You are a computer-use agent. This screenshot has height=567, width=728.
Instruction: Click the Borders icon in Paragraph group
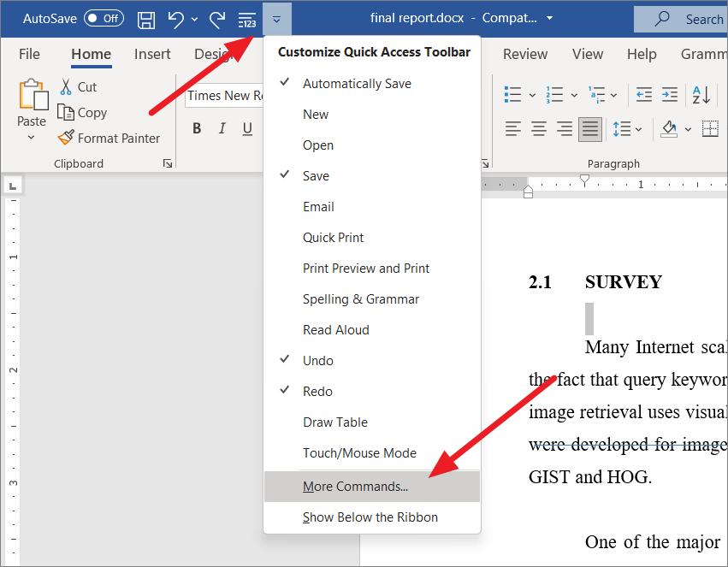click(x=709, y=128)
